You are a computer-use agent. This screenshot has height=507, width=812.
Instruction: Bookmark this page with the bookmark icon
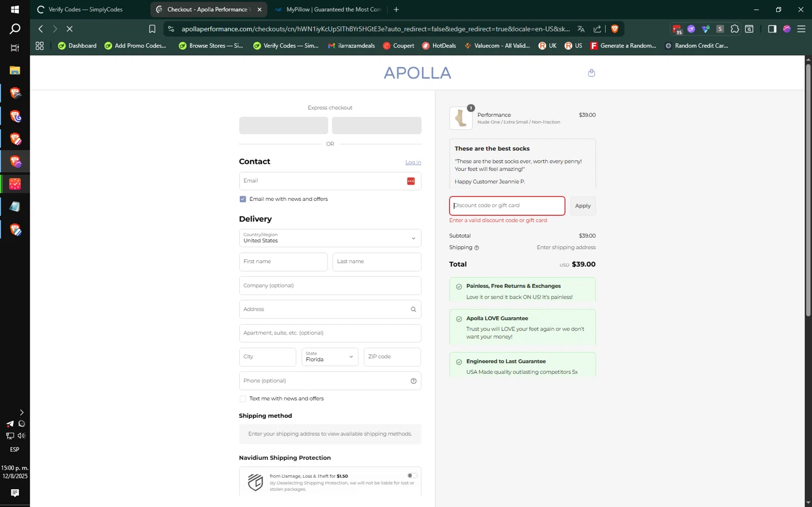tap(152, 29)
